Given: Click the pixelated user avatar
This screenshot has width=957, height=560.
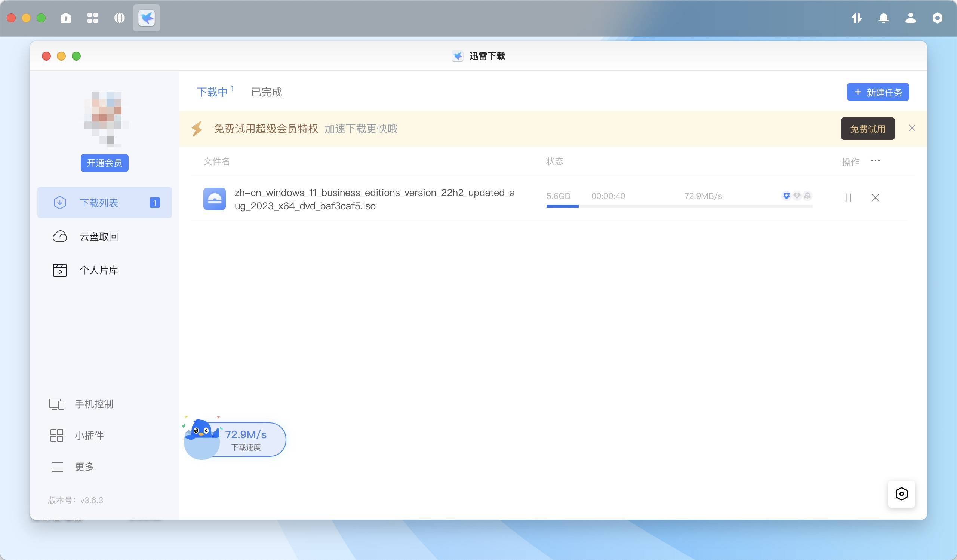Looking at the screenshot, I should [106, 119].
